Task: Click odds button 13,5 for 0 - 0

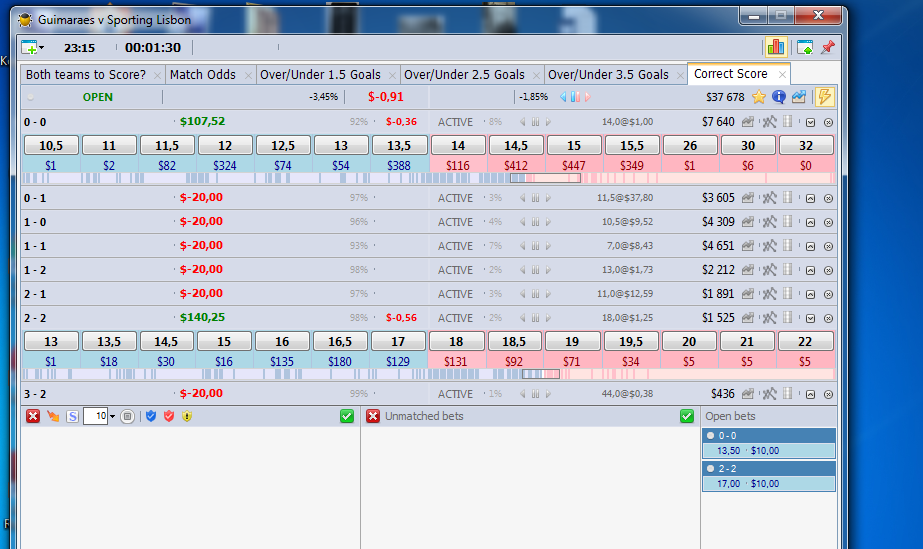Action: point(399,145)
